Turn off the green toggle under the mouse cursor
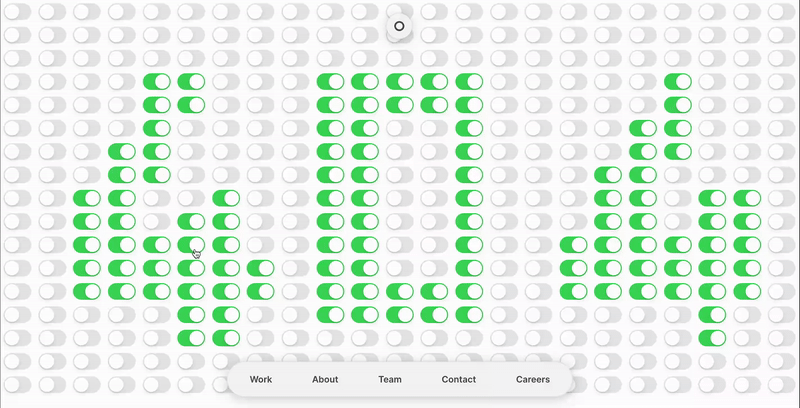The width and height of the screenshot is (800, 408). tap(192, 245)
